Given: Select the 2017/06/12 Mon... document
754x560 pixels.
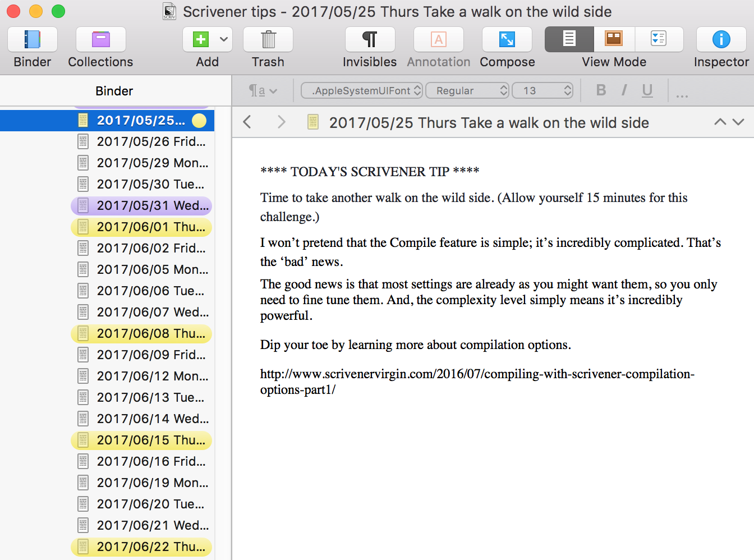Looking at the screenshot, I should [x=141, y=376].
